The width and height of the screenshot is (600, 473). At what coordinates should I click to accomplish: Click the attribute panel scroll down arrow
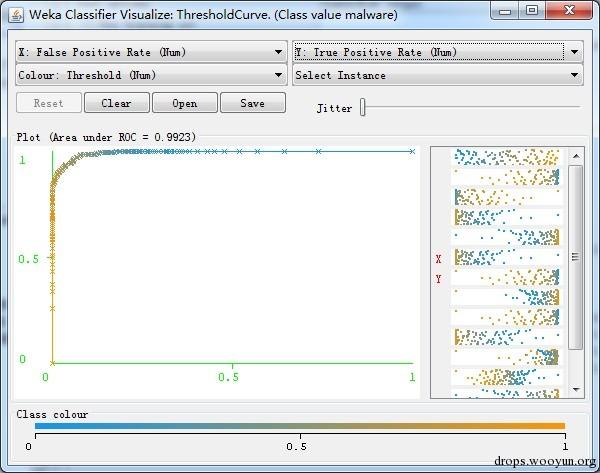pyautogui.click(x=576, y=389)
